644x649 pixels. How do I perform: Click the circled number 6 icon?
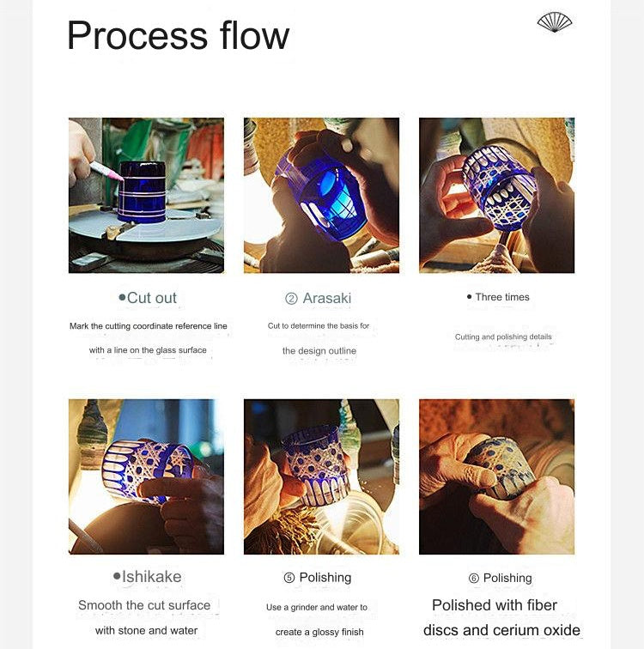474,579
